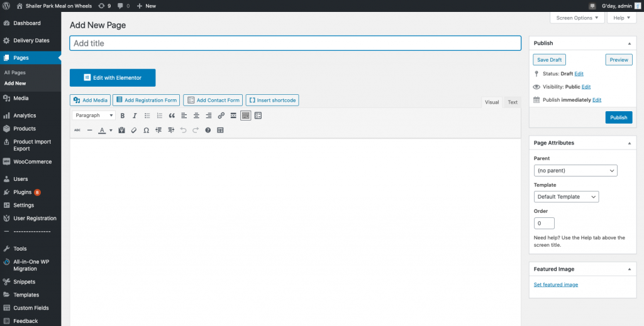Go to All Pages
The height and width of the screenshot is (326, 644).
coord(15,73)
